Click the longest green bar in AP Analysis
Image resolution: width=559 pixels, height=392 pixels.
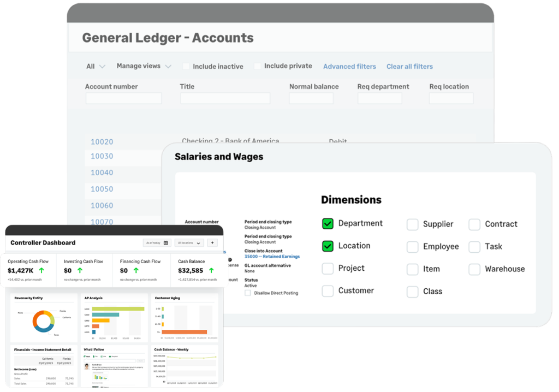(x=118, y=309)
